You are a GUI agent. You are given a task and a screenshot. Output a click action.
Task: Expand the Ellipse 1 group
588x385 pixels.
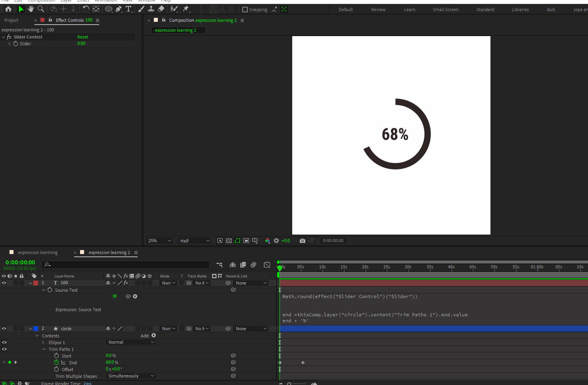(x=43, y=343)
